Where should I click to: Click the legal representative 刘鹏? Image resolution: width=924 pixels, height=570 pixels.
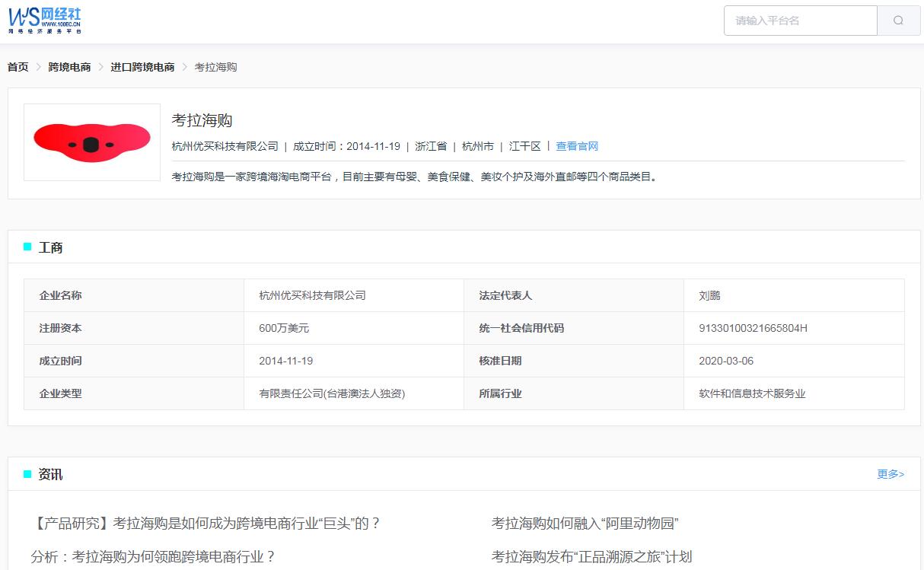(711, 295)
